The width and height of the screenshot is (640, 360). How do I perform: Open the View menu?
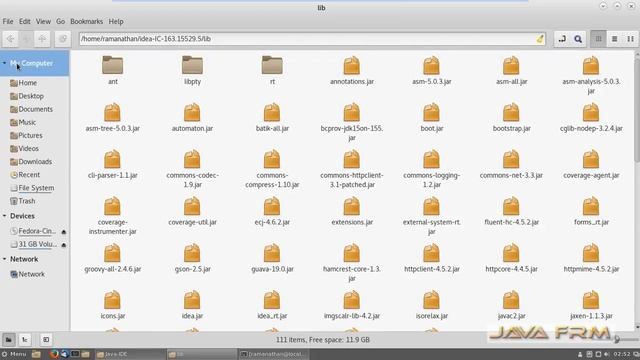tap(43, 21)
